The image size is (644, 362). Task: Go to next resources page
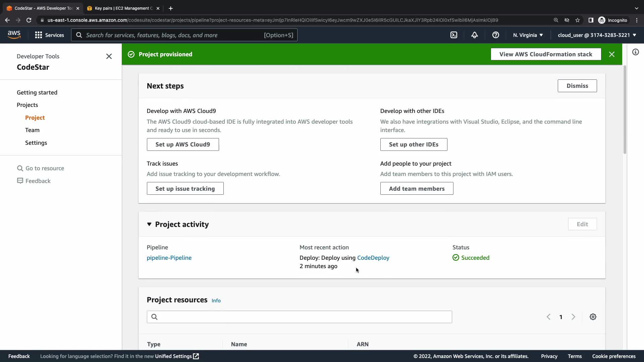pos(573,317)
